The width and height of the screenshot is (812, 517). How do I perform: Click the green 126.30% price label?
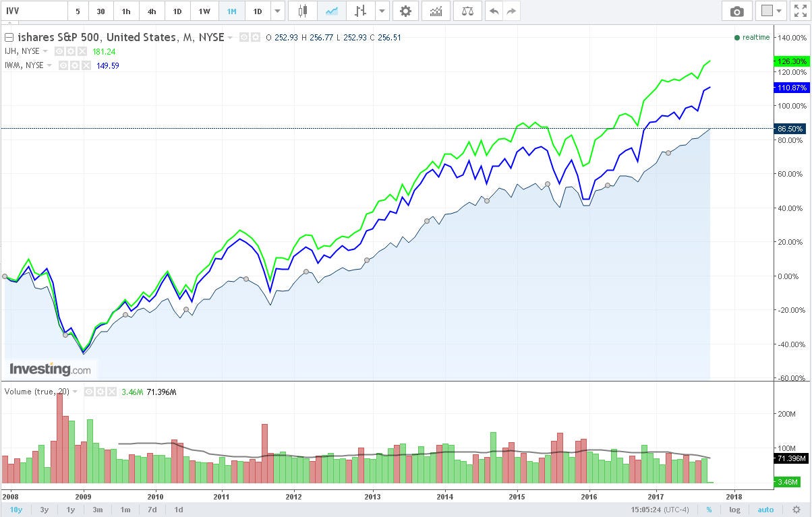coord(792,61)
